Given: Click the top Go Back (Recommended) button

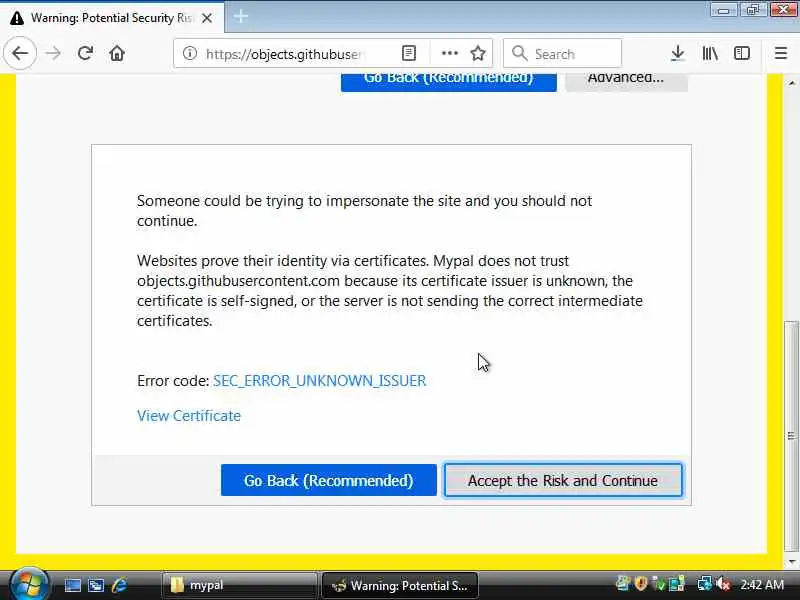Looking at the screenshot, I should [x=448, y=82].
